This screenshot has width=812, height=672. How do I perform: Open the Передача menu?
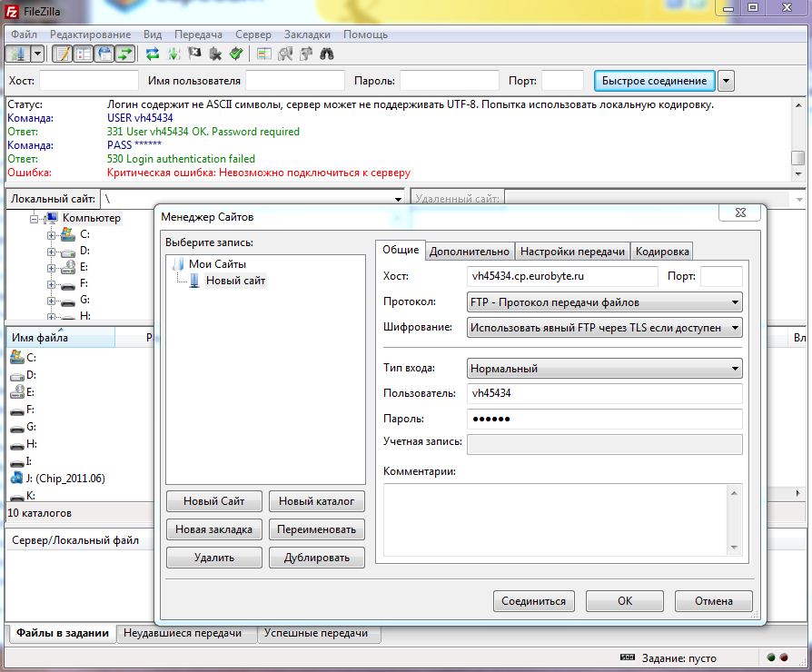198,35
